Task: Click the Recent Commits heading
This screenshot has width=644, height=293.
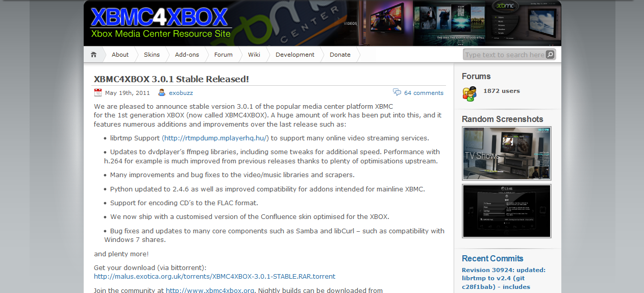Action: coord(492,258)
